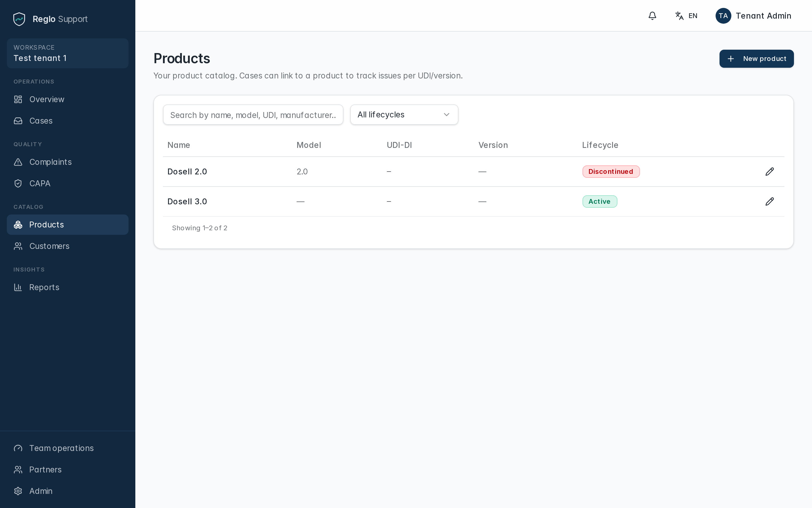Click the 2.0 model value
The height and width of the screenshot is (508, 812).
302,172
